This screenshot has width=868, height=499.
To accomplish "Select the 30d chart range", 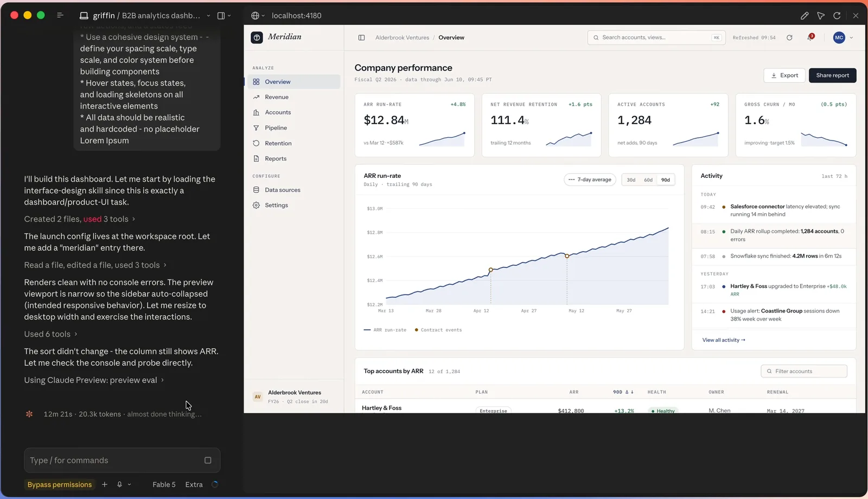I will (631, 180).
